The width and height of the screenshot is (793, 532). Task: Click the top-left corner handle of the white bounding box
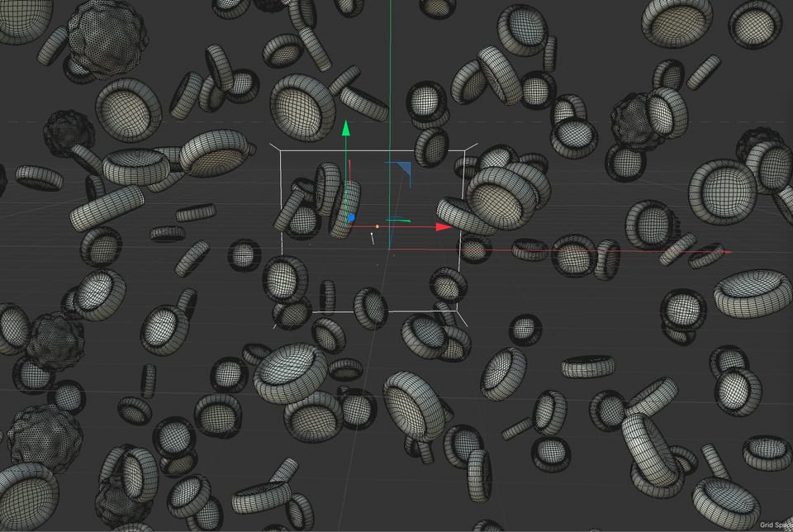click(282, 149)
